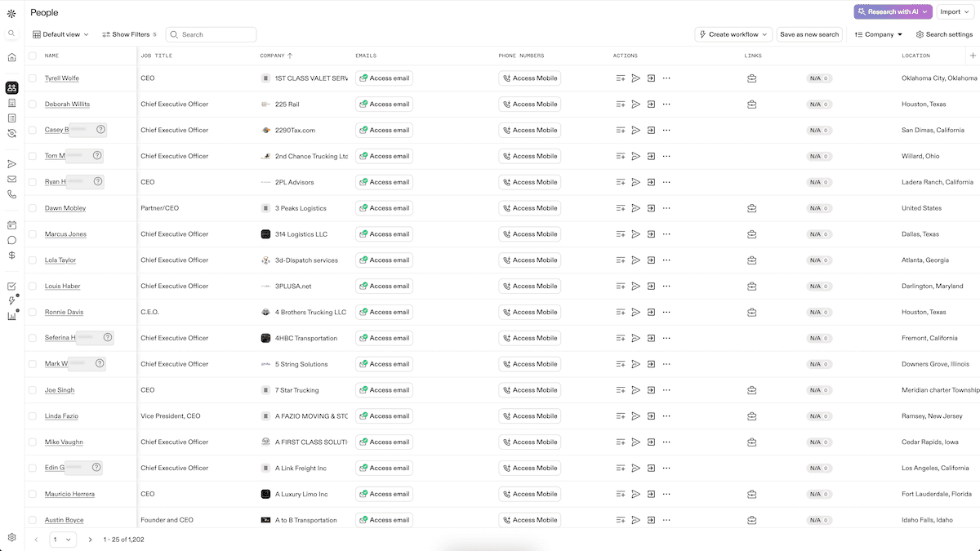Select the checkbox for Marcus Jones
This screenshot has height=551, width=980.
(33, 234)
